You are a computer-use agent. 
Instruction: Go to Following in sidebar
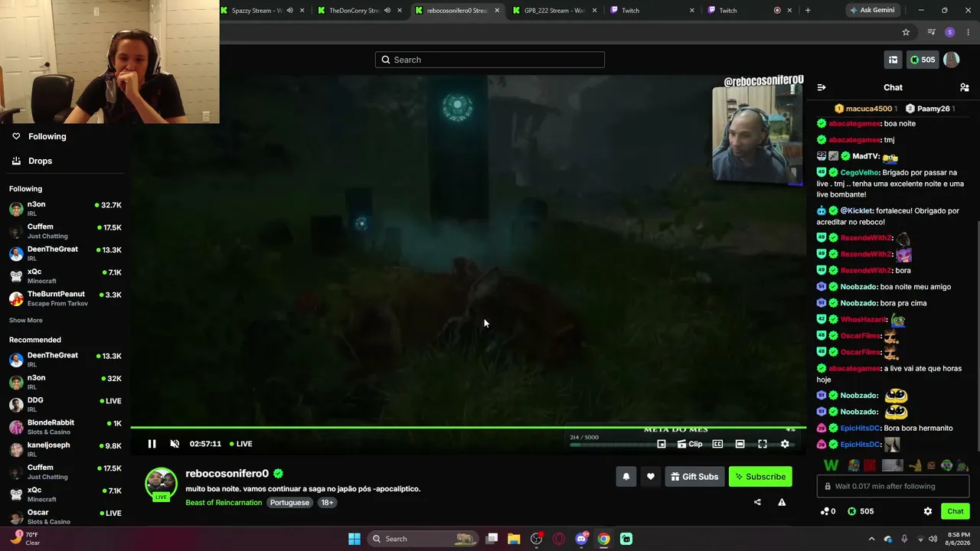[x=47, y=136]
